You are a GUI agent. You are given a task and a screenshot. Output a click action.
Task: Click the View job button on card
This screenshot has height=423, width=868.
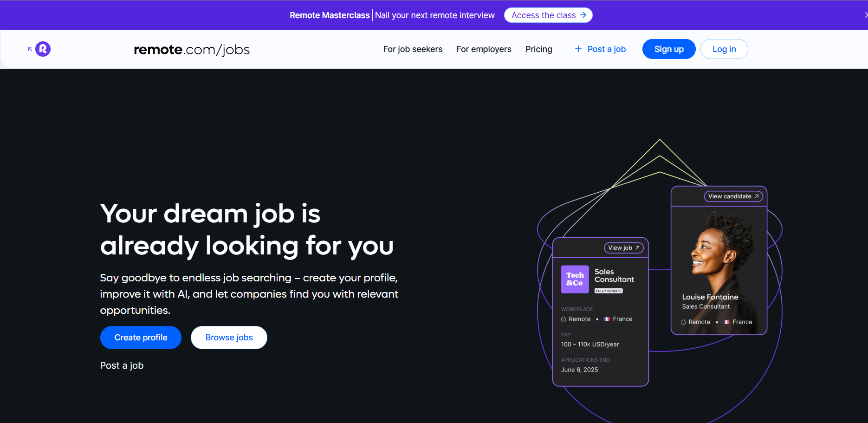623,248
